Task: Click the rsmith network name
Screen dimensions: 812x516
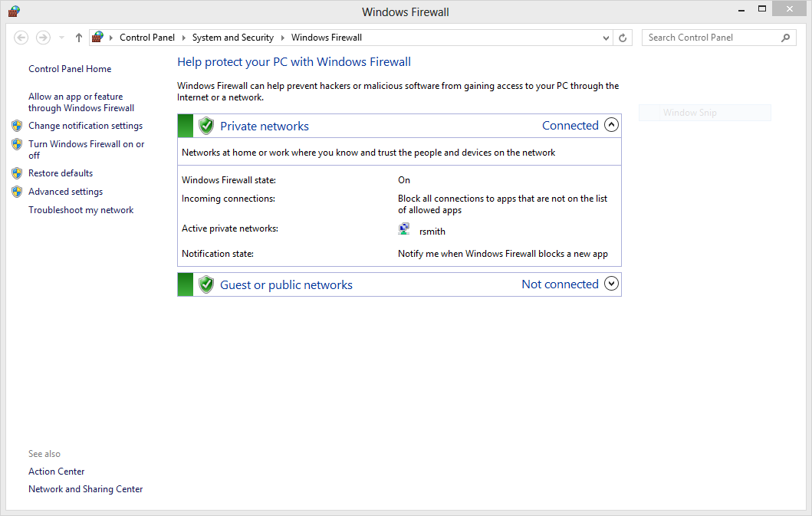Action: [432, 232]
